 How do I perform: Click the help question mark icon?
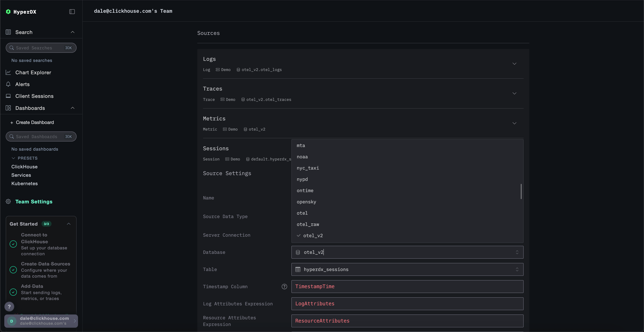[9, 306]
